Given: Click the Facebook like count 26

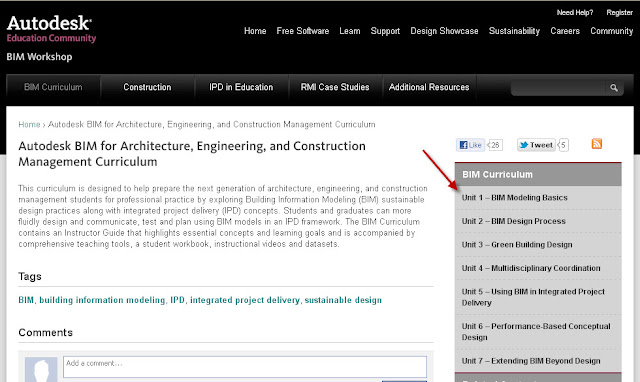Looking at the screenshot, I should pos(495,145).
